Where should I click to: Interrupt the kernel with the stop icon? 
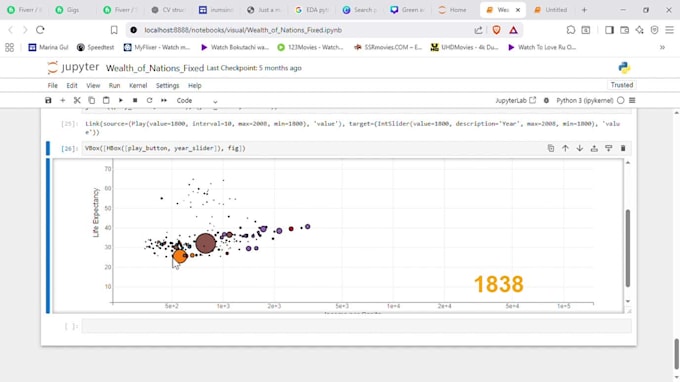(135, 100)
